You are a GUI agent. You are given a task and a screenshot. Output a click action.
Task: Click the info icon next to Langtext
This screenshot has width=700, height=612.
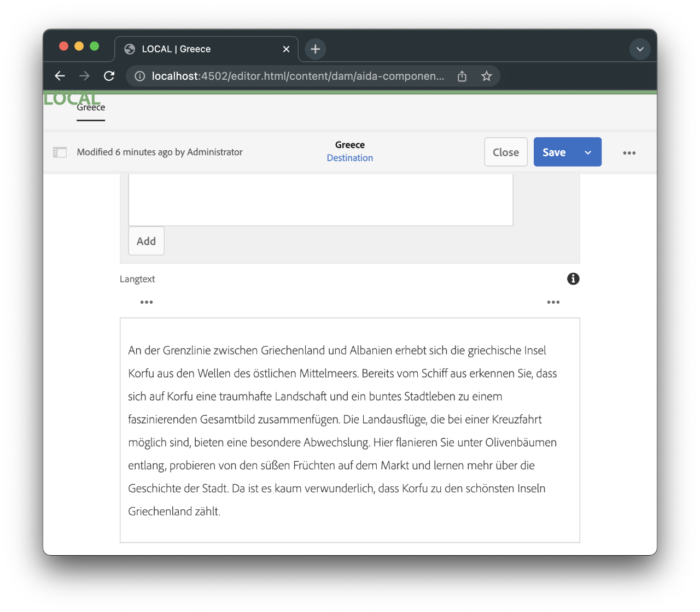click(573, 279)
